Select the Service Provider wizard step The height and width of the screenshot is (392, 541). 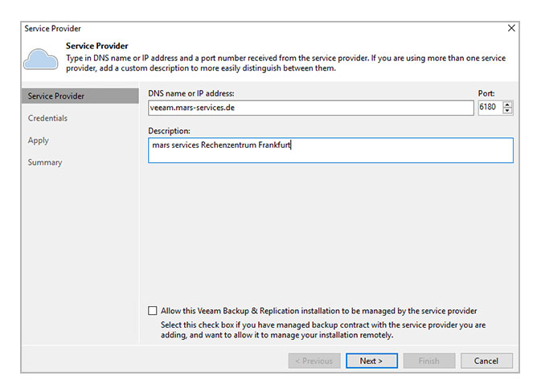(56, 96)
